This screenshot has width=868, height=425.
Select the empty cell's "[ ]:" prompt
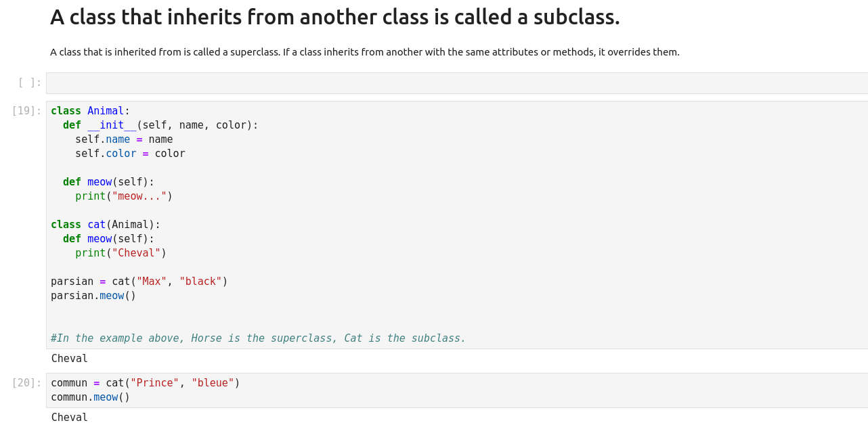30,83
